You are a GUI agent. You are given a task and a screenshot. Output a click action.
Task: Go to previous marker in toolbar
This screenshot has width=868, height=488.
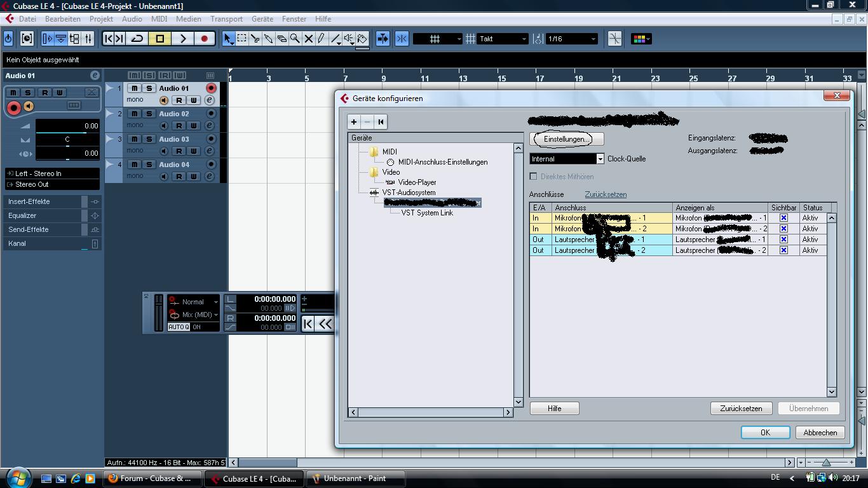(x=109, y=39)
